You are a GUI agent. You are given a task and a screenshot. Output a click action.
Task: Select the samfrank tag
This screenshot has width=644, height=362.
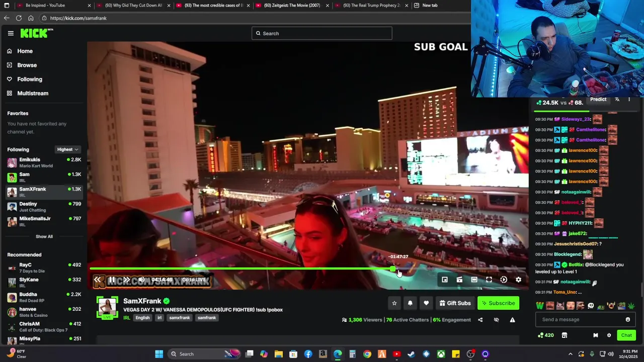[207, 318]
